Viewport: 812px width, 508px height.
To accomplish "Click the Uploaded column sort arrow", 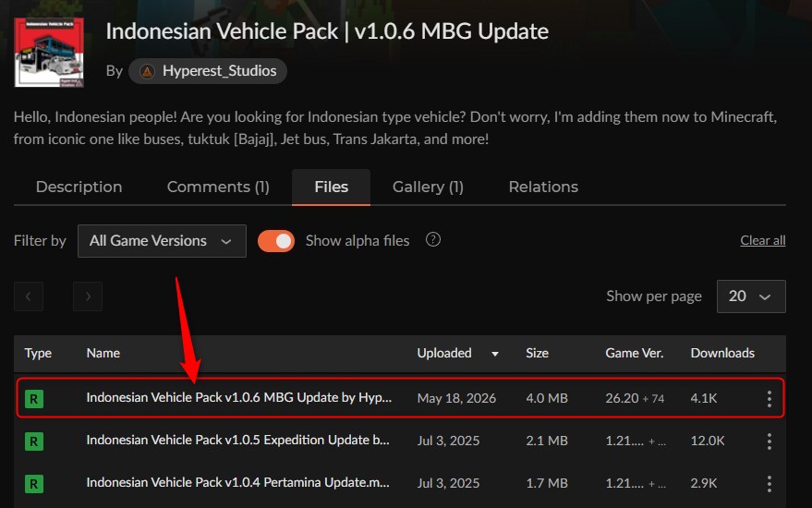I will 495,354.
